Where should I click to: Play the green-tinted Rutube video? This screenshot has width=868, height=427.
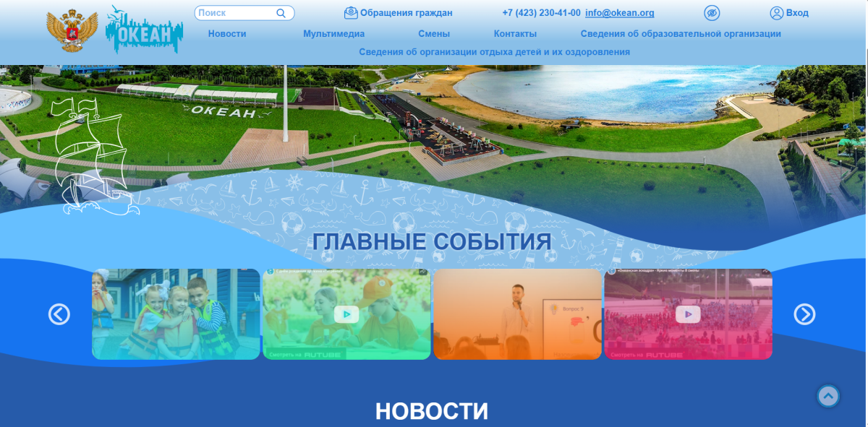[x=346, y=314]
